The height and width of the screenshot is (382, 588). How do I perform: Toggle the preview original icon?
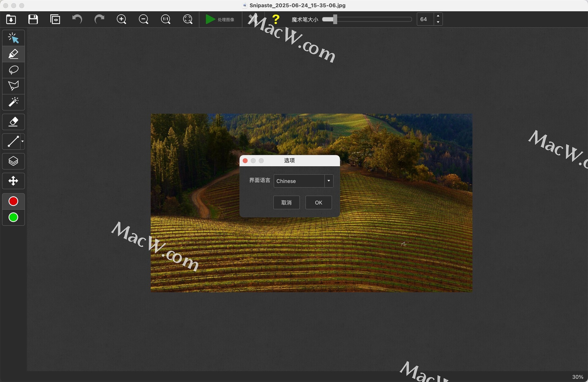pyautogui.click(x=55, y=20)
